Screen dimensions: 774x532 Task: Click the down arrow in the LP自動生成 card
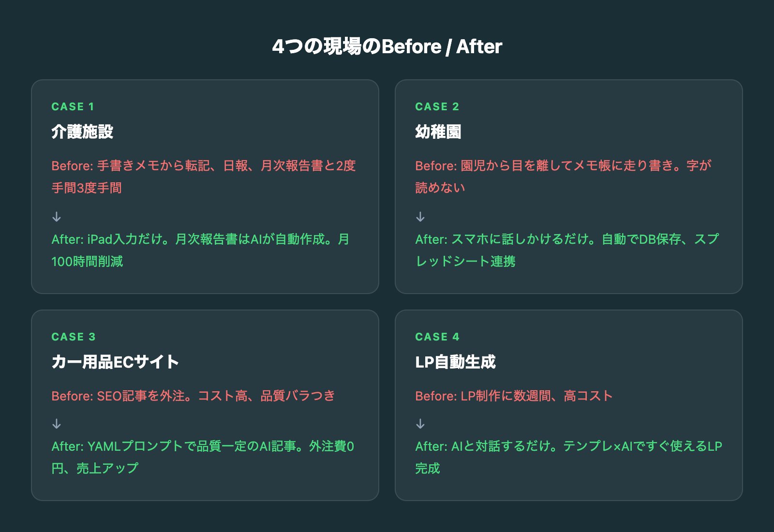420,424
